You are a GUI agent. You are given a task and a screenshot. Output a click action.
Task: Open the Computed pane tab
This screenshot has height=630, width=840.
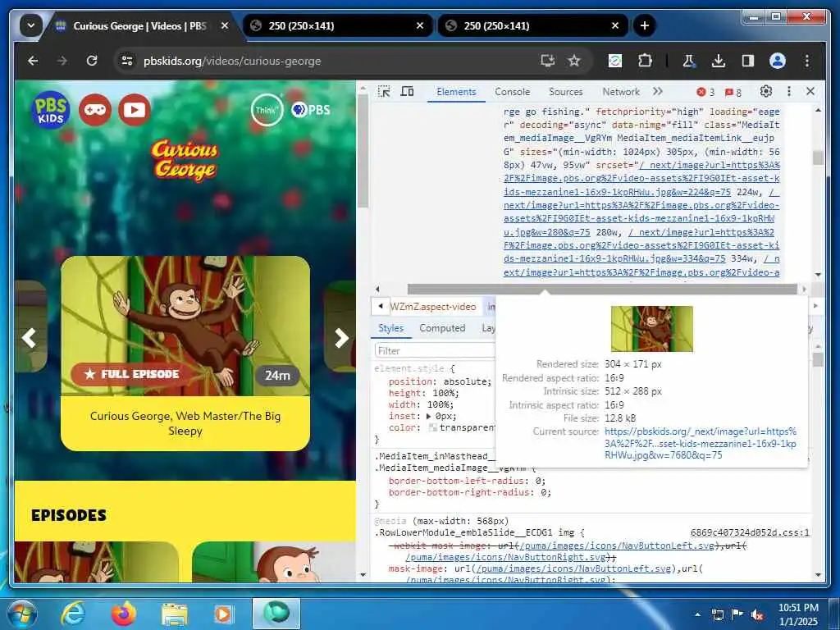(x=442, y=328)
